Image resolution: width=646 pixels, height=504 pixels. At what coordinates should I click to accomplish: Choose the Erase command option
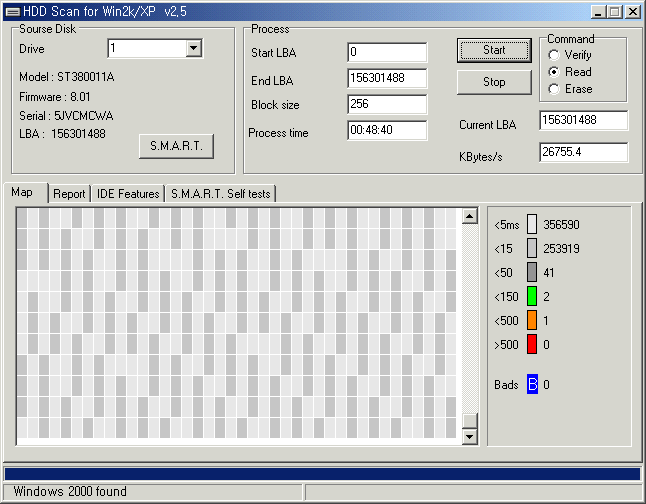click(555, 89)
